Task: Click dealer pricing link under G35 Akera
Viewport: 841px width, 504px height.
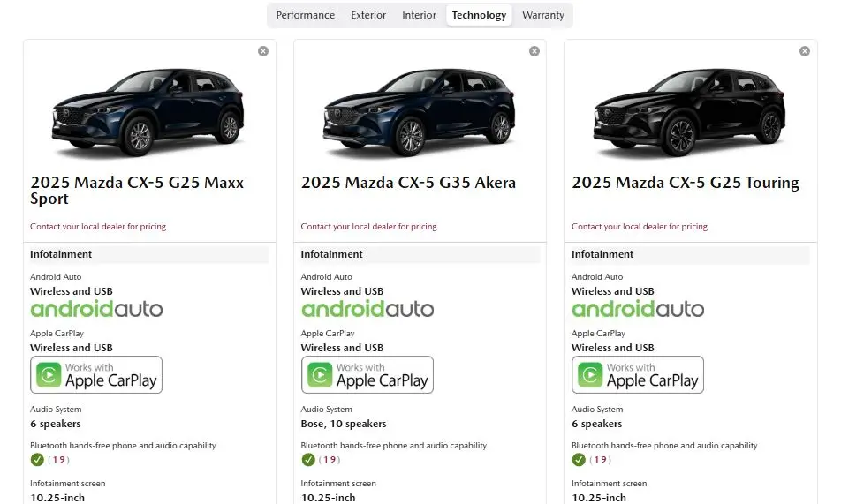Action: tap(369, 226)
